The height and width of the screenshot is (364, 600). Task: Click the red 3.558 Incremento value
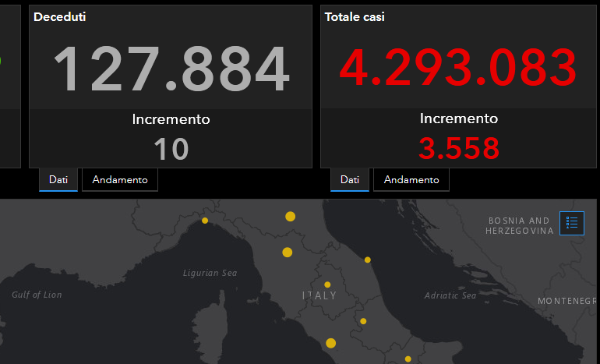(458, 148)
